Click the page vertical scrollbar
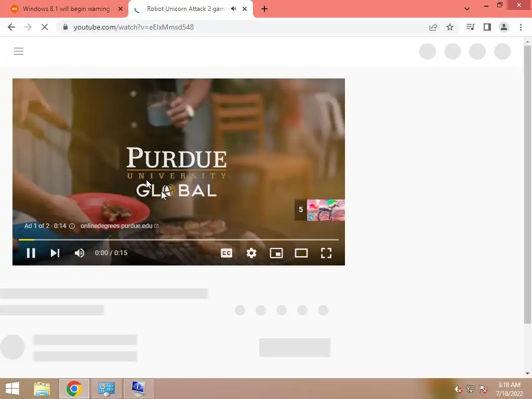 pyautogui.click(x=527, y=184)
